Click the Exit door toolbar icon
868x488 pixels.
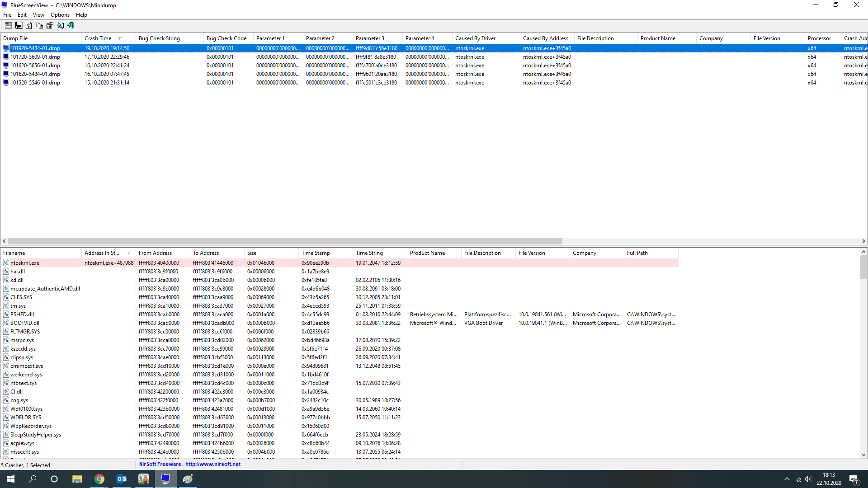pos(71,26)
